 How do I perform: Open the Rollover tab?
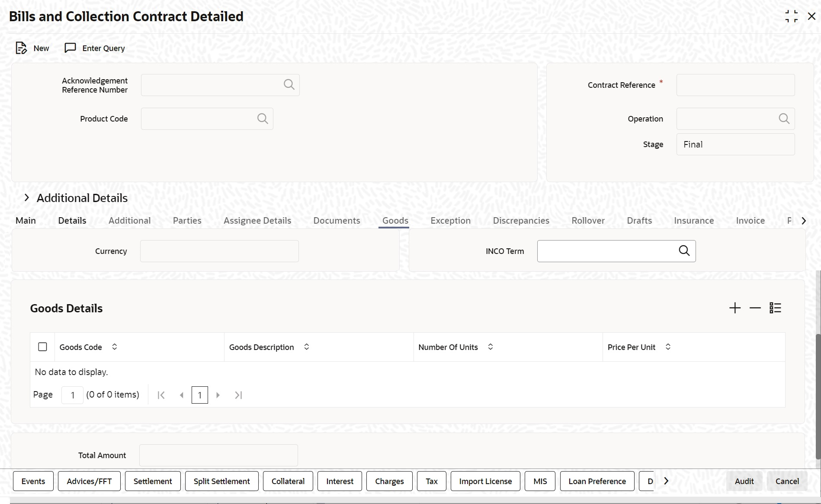pos(588,221)
